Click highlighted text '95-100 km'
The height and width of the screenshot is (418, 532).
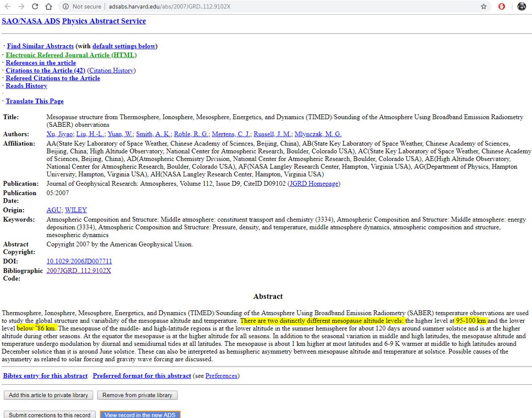click(472, 320)
